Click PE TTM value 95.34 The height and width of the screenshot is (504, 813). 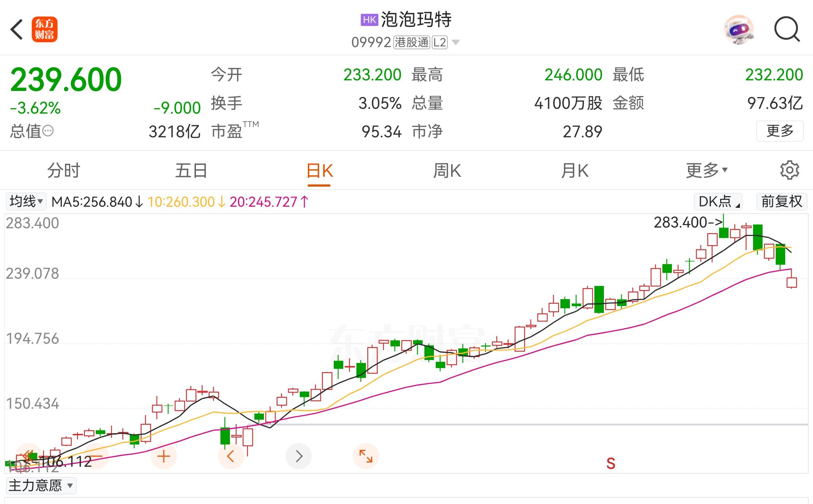[382, 131]
